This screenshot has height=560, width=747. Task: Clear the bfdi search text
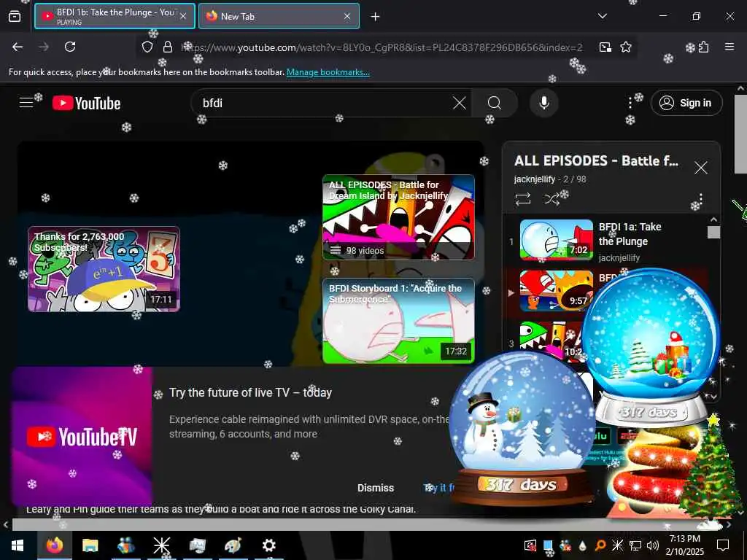(x=460, y=103)
